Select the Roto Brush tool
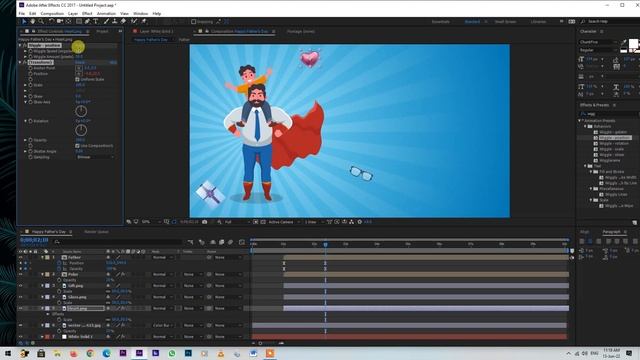Screen dimensions: 640x360 coord(134,21)
